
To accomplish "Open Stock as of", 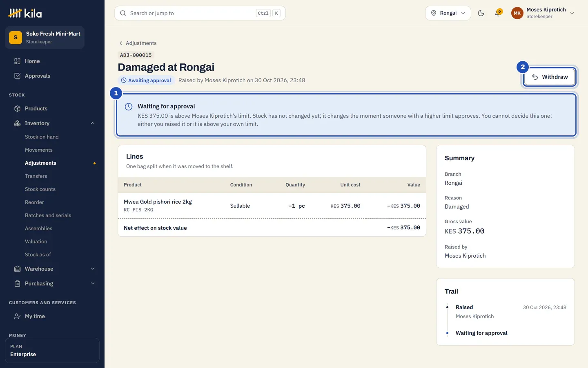I will click(38, 255).
